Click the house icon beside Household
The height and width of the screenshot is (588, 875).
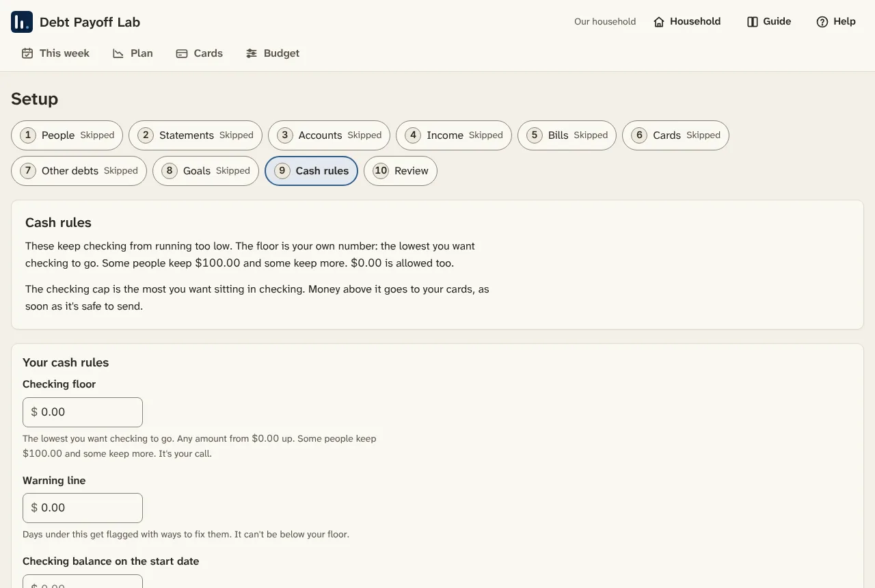click(x=659, y=22)
